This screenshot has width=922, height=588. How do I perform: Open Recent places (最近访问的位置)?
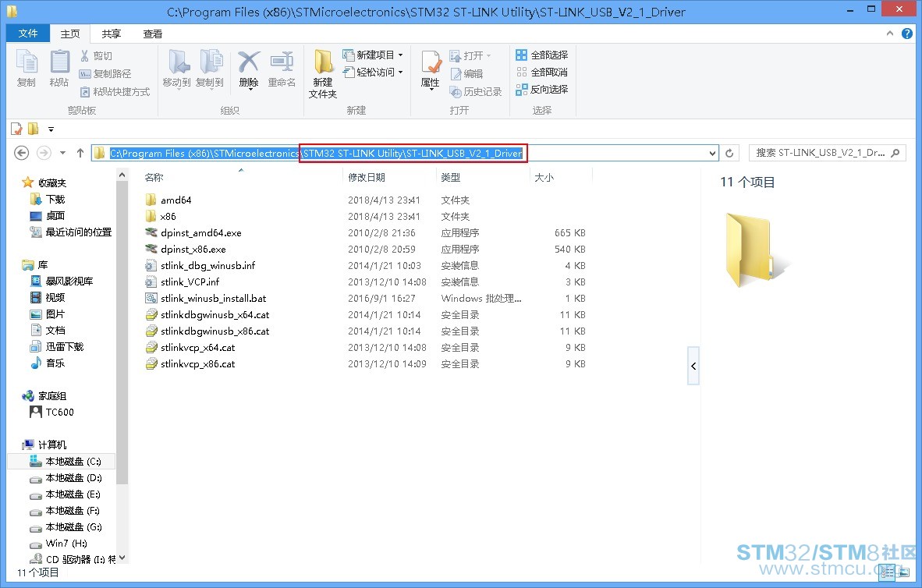78,232
